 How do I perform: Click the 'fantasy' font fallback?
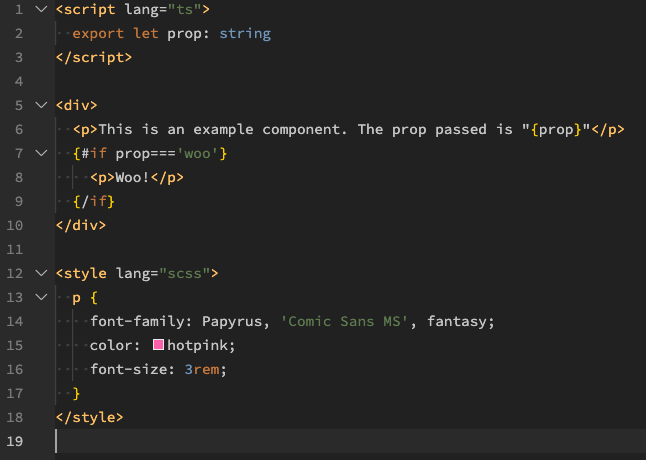(456, 321)
